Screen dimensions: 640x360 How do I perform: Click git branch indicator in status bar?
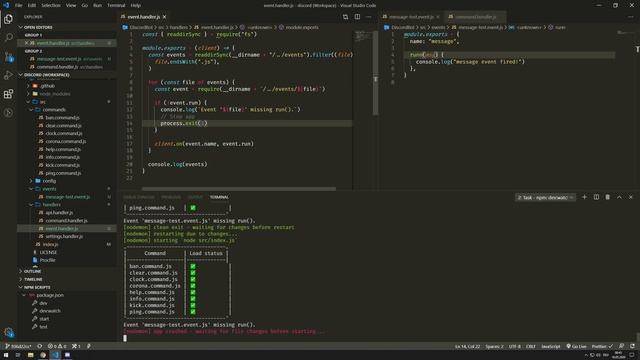point(18,346)
